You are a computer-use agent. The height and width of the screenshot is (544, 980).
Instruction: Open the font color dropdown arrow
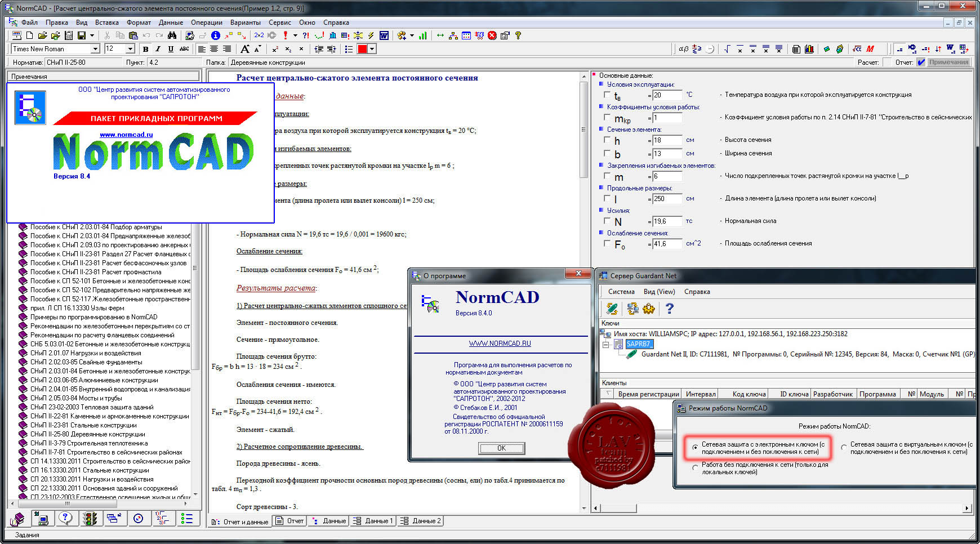[x=372, y=49]
